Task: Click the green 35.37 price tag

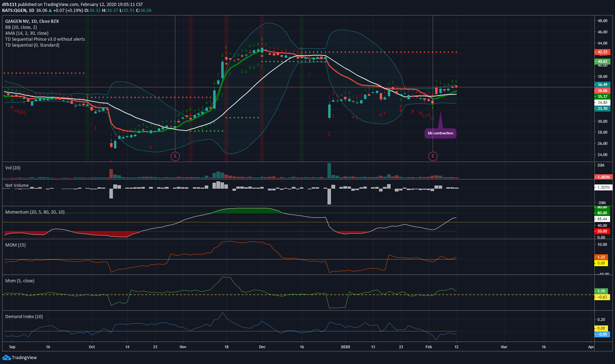Action: click(602, 96)
